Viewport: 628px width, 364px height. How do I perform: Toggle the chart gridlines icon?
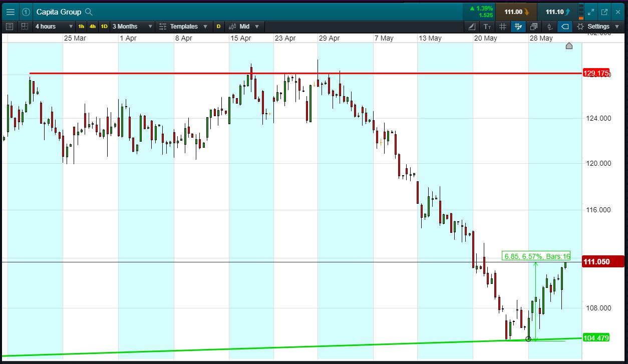[x=503, y=26]
